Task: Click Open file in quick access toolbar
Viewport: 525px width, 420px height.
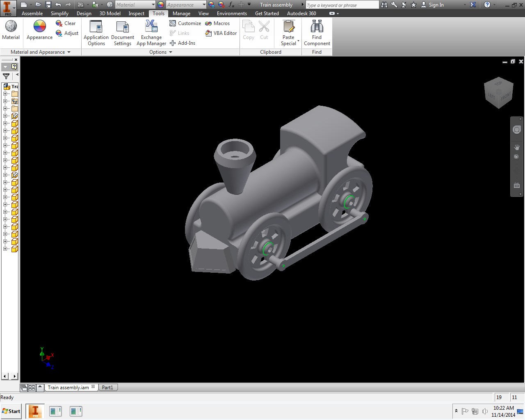Action: click(x=38, y=5)
